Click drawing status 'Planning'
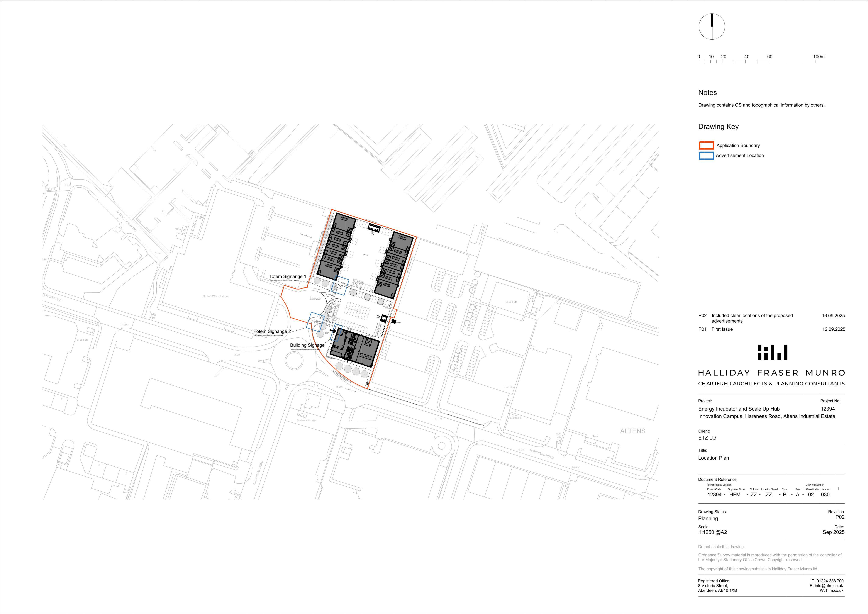868x614 pixels. tap(708, 518)
